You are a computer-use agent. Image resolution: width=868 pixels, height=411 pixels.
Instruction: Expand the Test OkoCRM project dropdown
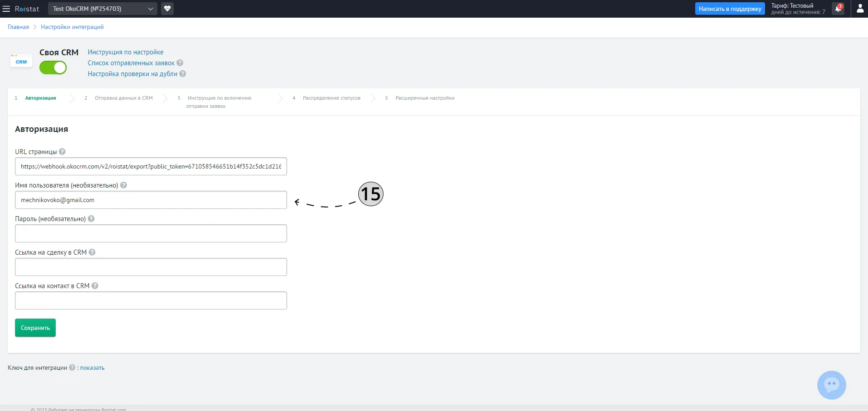coord(102,9)
